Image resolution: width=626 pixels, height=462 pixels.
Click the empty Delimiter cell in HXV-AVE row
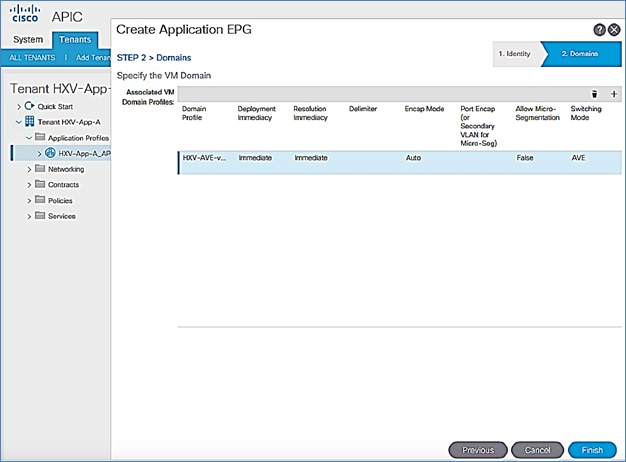click(374, 162)
